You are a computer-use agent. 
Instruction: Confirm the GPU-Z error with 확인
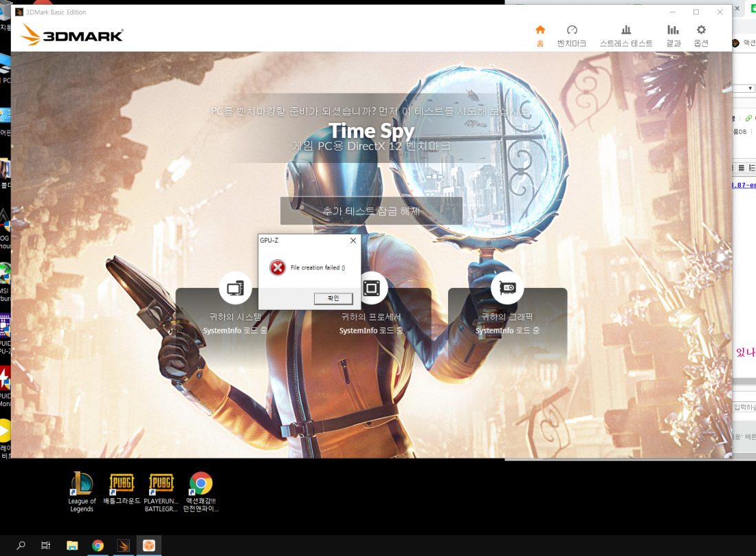(333, 298)
